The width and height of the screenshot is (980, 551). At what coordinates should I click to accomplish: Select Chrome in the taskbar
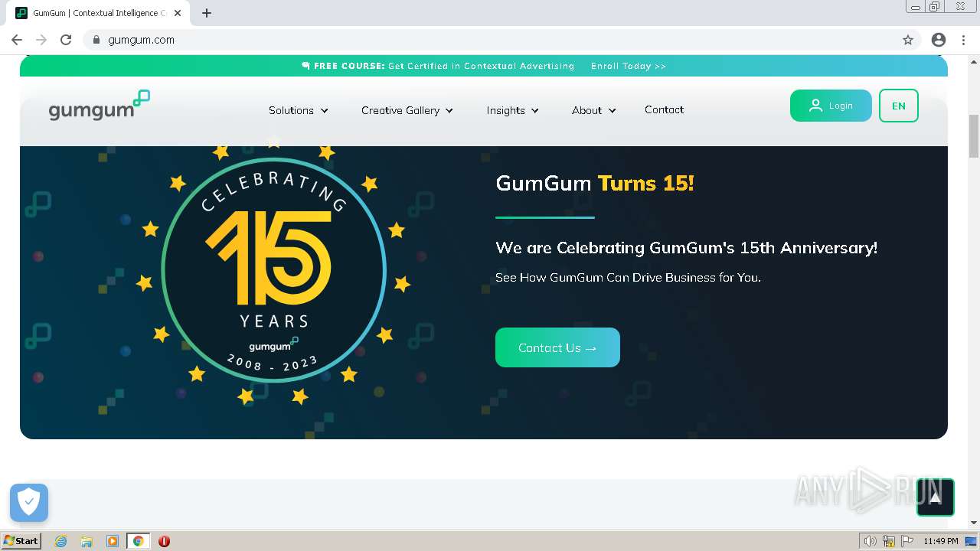(138, 541)
